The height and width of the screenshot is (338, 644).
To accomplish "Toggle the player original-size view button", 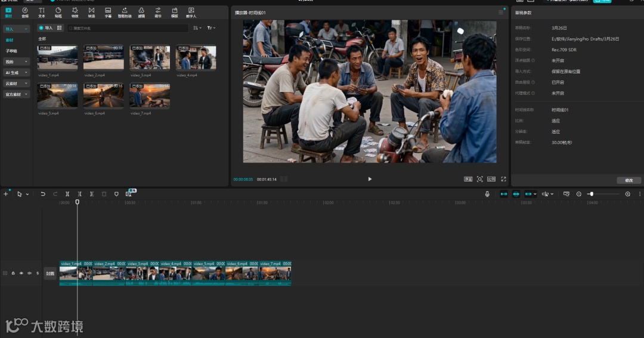I will point(468,179).
